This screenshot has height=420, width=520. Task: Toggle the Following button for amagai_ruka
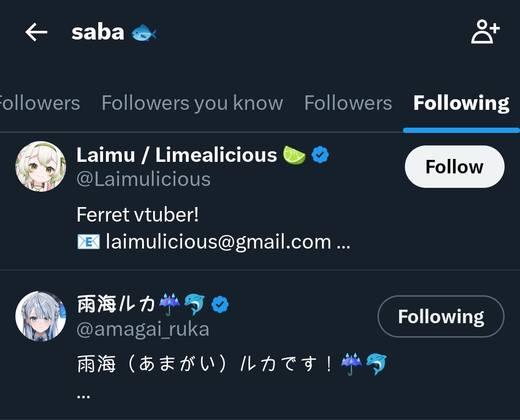click(x=441, y=316)
